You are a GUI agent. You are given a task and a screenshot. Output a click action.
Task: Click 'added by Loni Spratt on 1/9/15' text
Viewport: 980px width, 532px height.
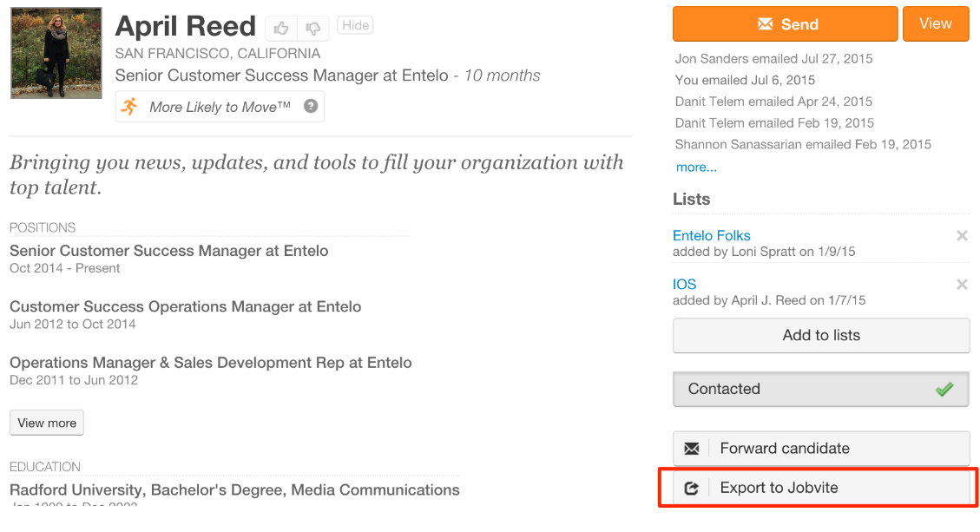point(764,252)
